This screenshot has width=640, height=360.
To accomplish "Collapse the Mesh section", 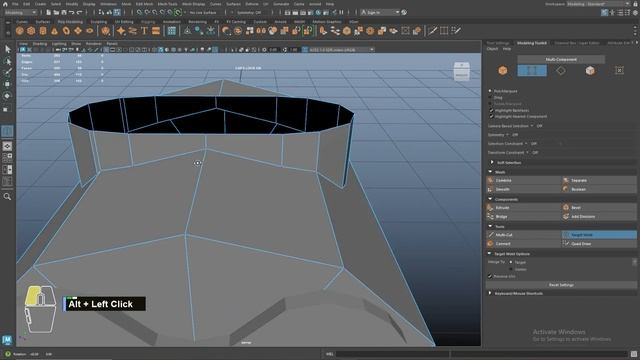I will (x=490, y=172).
